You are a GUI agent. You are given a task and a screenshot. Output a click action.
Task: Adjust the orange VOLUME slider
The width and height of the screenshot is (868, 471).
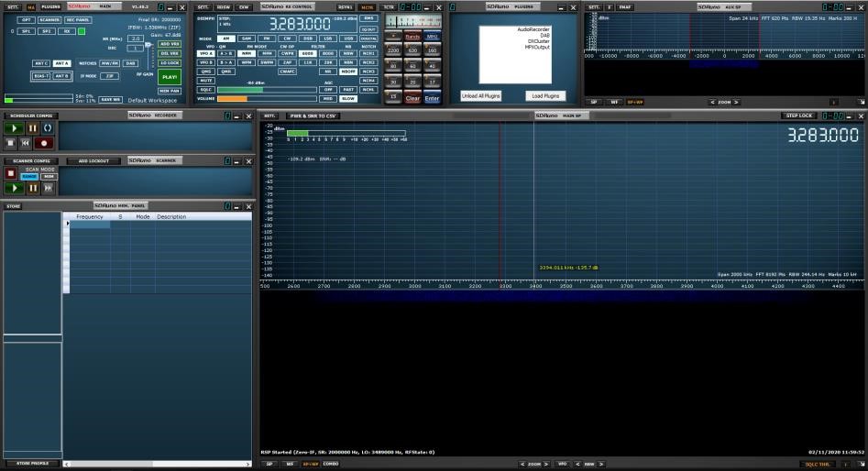point(244,98)
